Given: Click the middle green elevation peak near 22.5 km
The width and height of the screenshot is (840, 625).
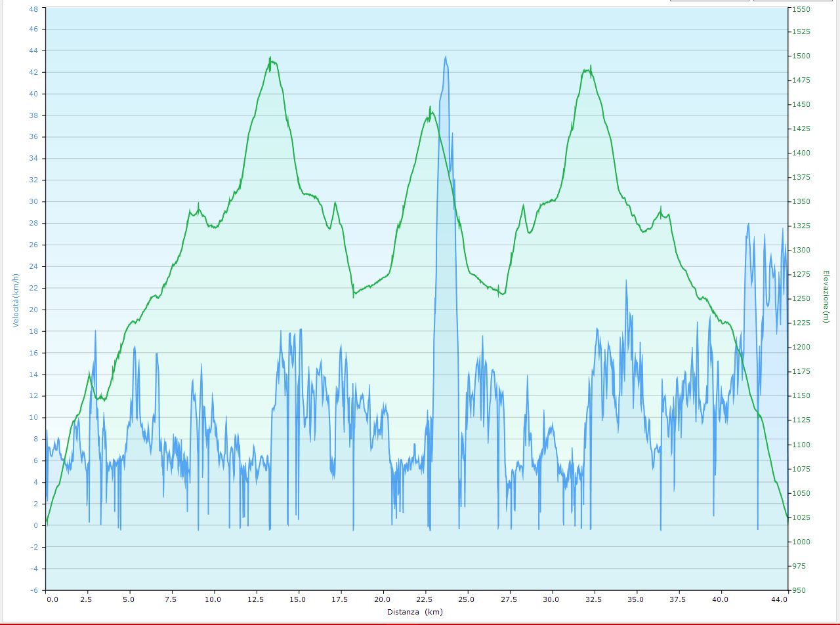Looking at the screenshot, I should point(430,108).
